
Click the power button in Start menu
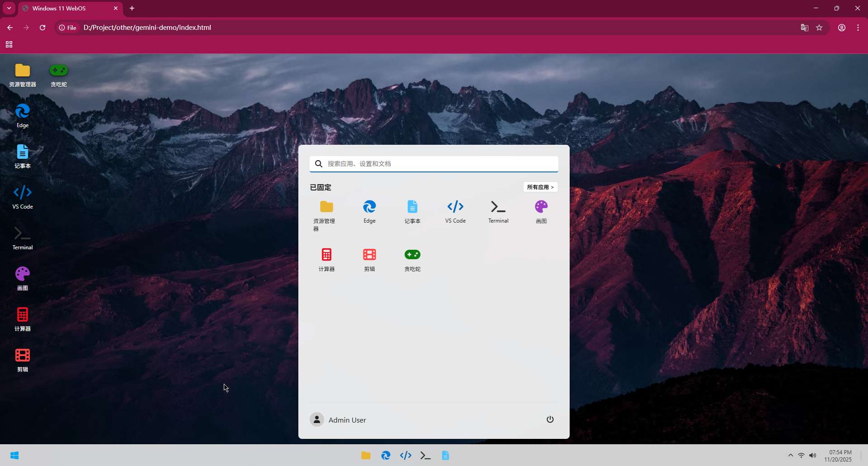(550, 419)
